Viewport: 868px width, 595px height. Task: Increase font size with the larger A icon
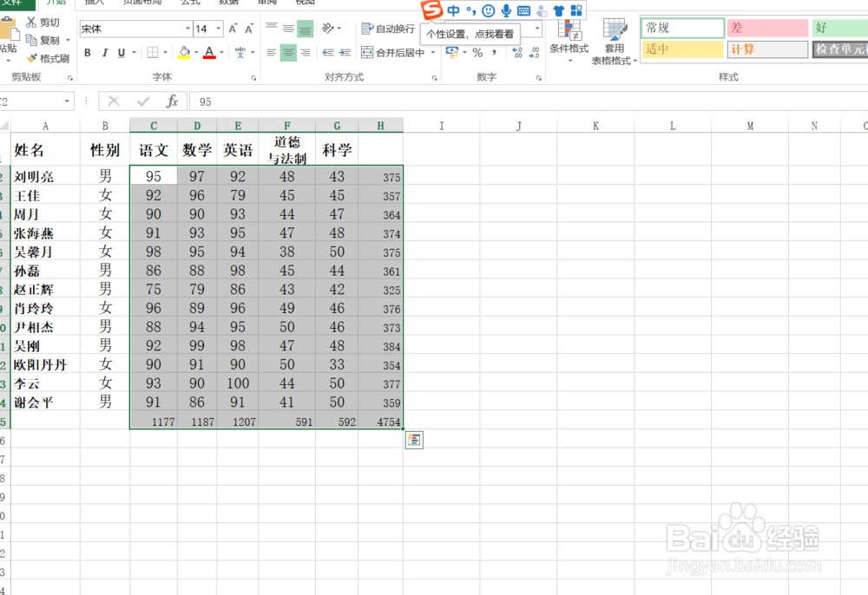(233, 29)
